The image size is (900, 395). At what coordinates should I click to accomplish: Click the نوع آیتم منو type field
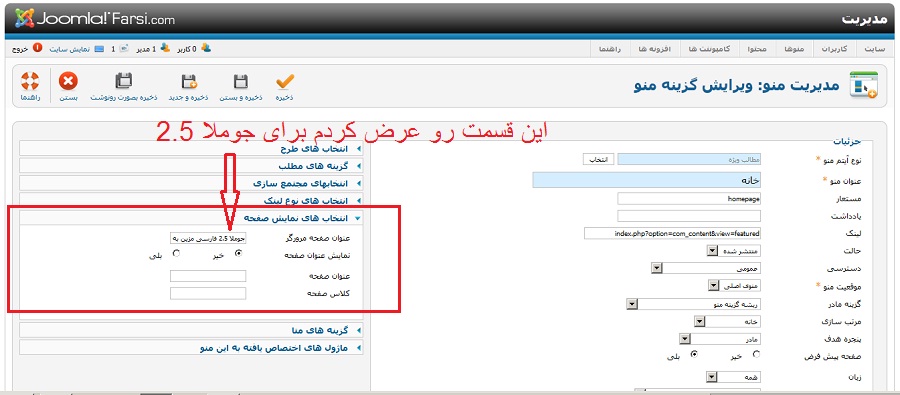pyautogui.click(x=689, y=159)
